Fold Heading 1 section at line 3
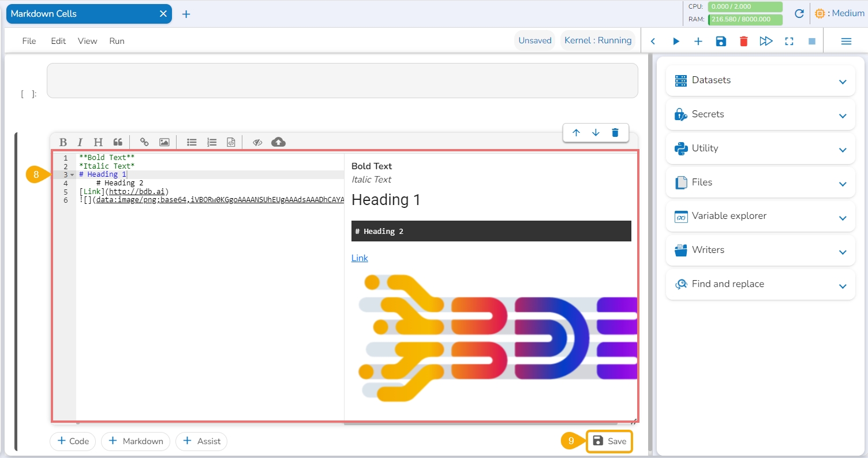The image size is (868, 458). point(72,175)
